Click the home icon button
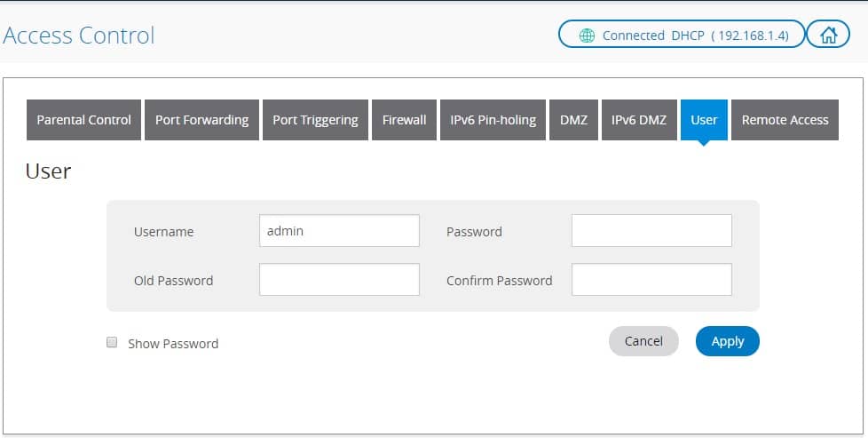 [x=828, y=36]
